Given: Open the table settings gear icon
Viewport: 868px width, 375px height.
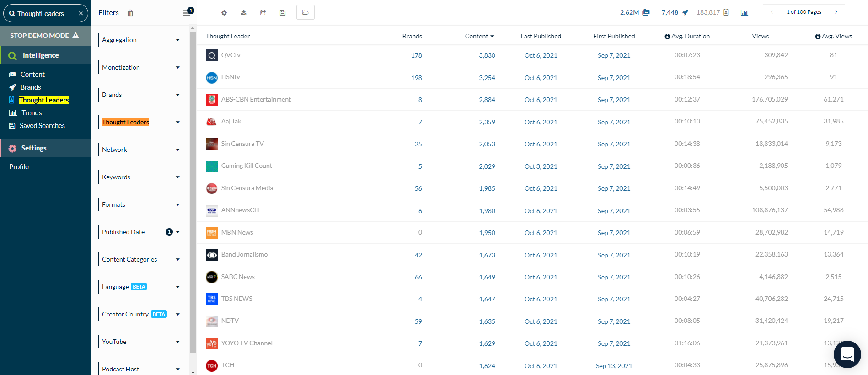Looking at the screenshot, I should click(224, 13).
